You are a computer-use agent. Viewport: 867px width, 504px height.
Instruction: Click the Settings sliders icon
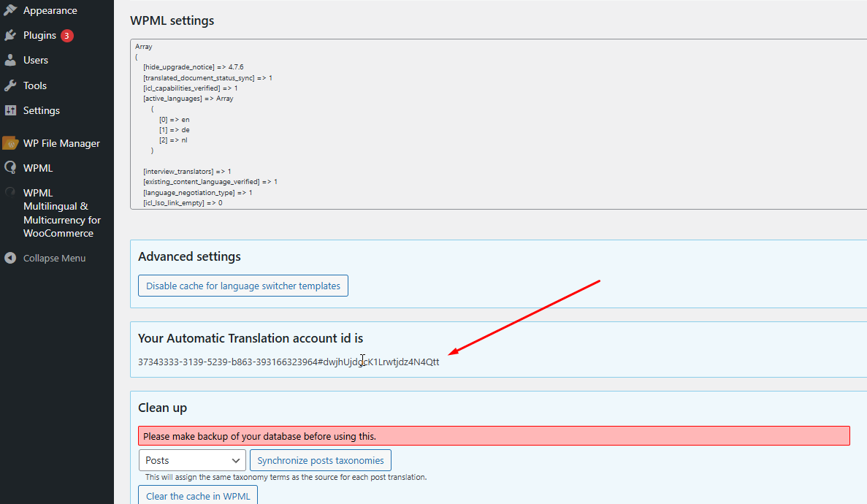click(10, 110)
